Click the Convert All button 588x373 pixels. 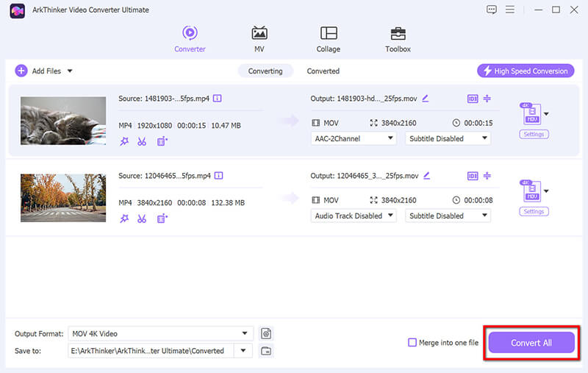point(531,343)
